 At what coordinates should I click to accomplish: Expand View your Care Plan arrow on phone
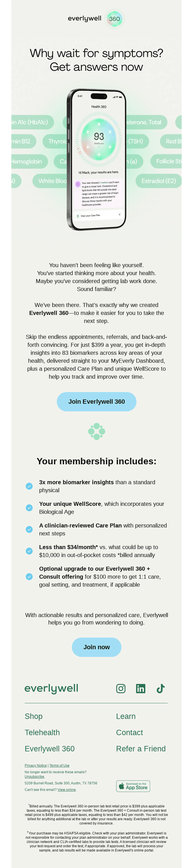119,214
